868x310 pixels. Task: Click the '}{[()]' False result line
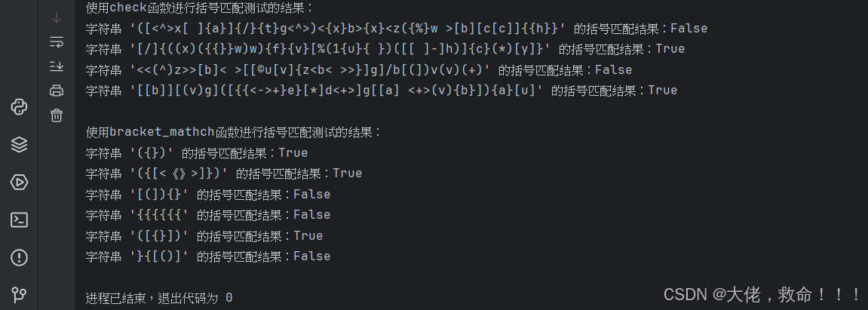pyautogui.click(x=208, y=256)
